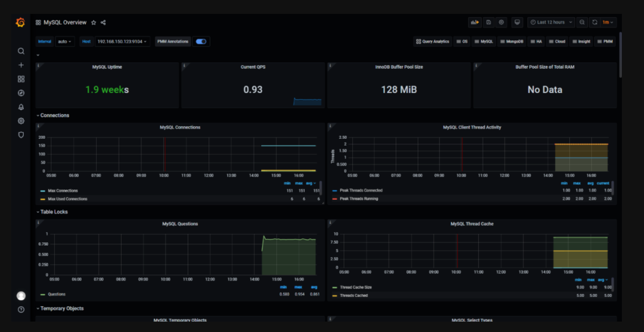Click the Add panel icon
This screenshot has height=332, width=644.
(x=475, y=22)
